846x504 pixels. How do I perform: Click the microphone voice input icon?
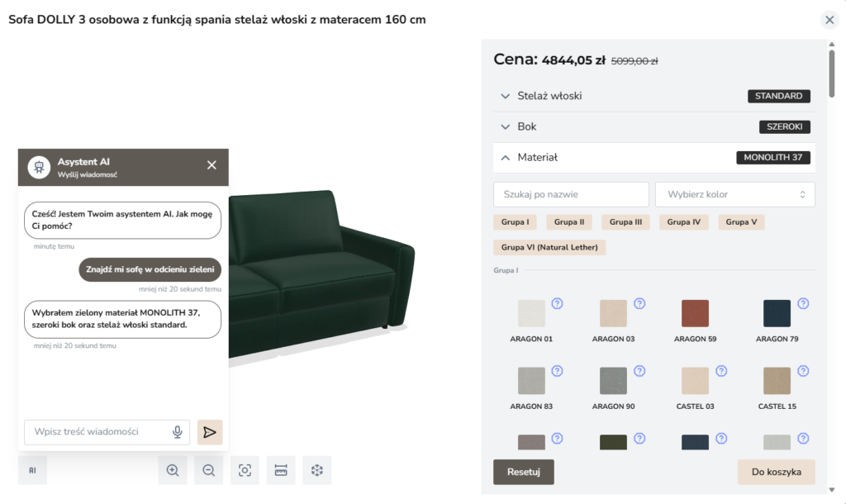[x=177, y=432]
